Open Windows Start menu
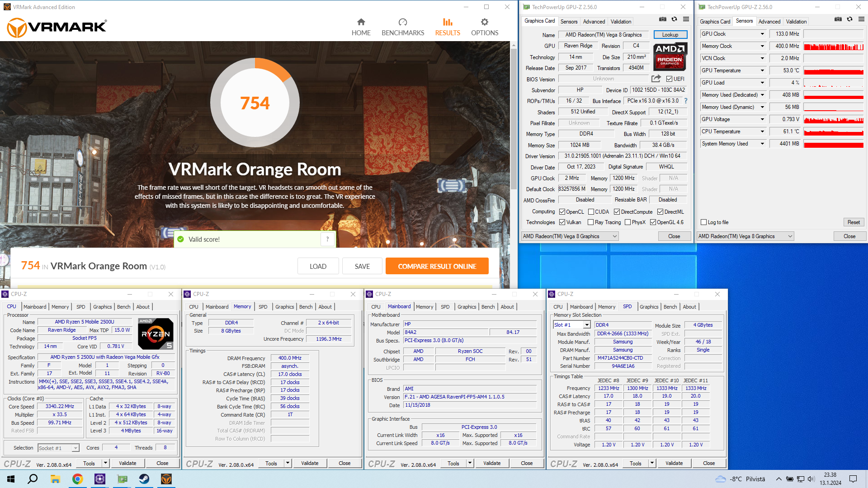This screenshot has width=868, height=488. tap(11, 479)
